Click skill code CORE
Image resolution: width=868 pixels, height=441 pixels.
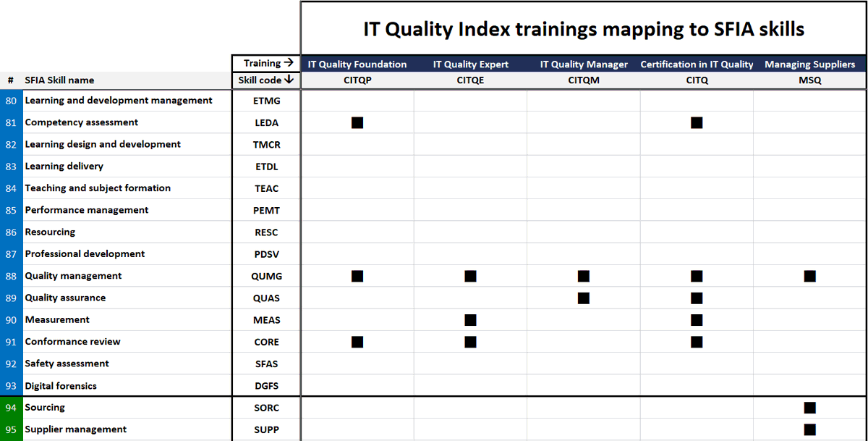tap(266, 342)
